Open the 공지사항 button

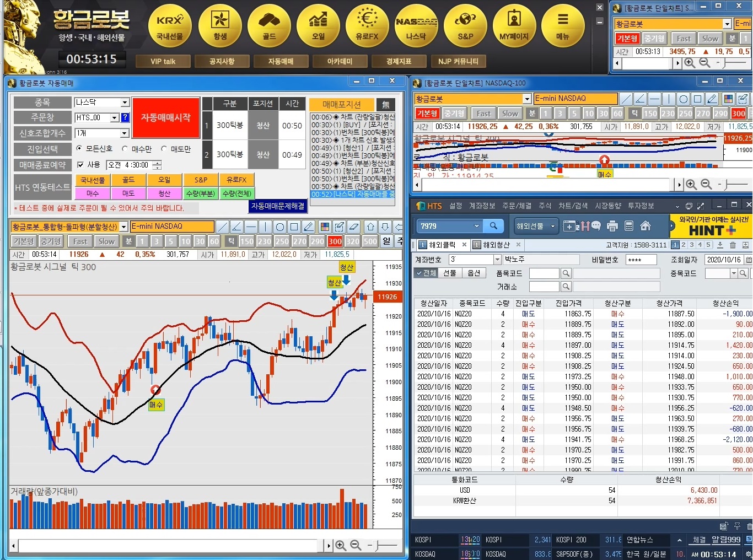tap(222, 61)
